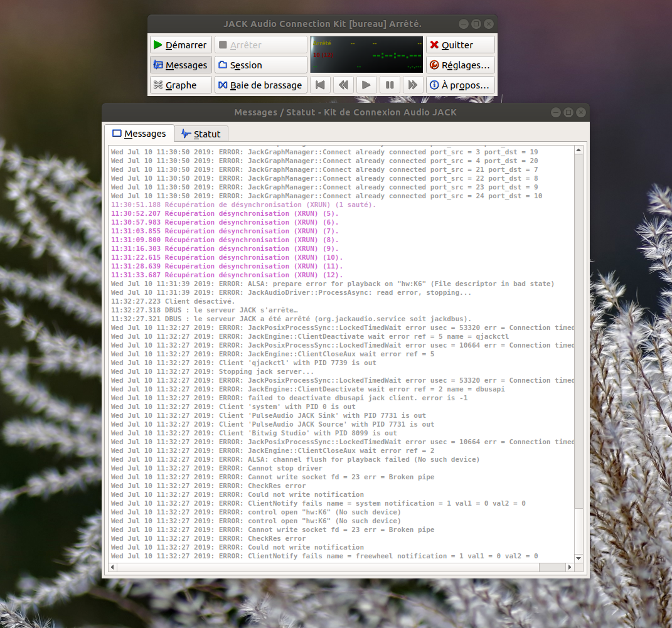
Task: Click the 'freewheel notification' error line
Action: (x=324, y=556)
